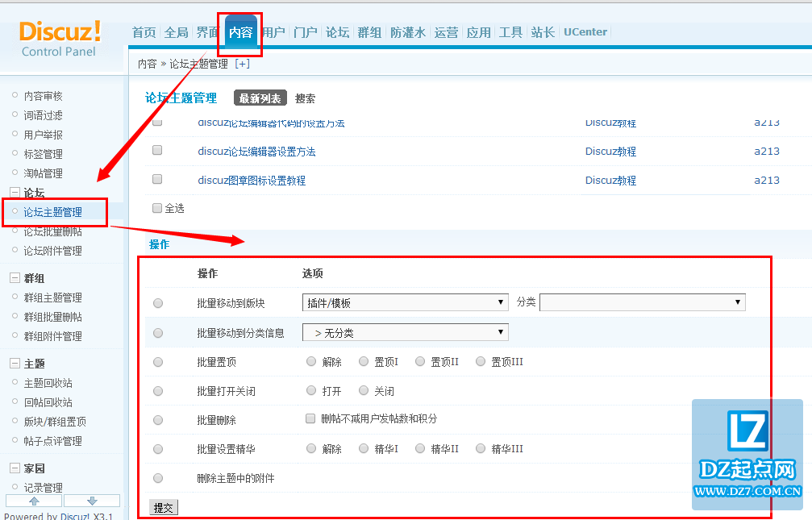Switch to 最新列表 tab
The width and height of the screenshot is (812, 520).
(x=260, y=98)
